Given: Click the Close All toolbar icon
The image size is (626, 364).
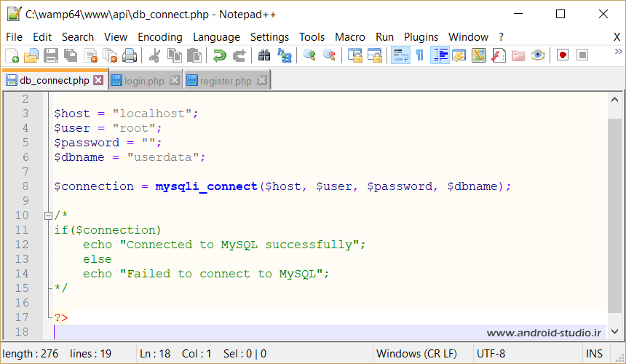Looking at the screenshot, I should click(110, 55).
